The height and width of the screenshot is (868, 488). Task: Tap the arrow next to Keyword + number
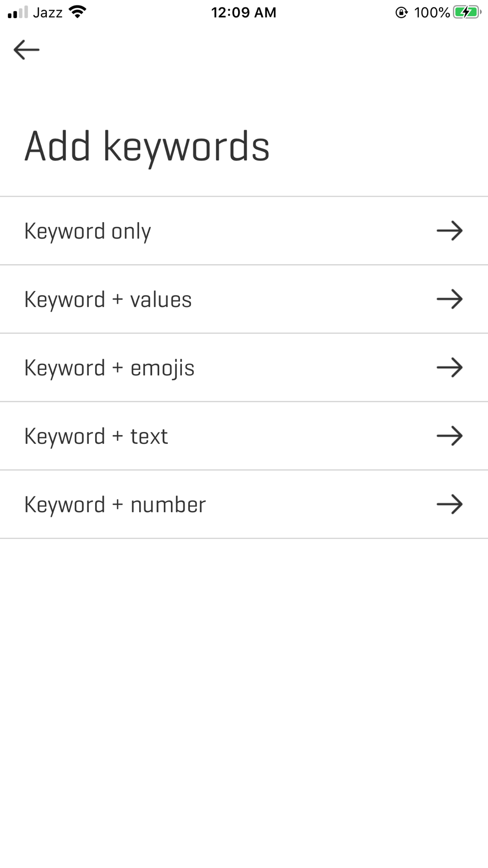(x=449, y=504)
